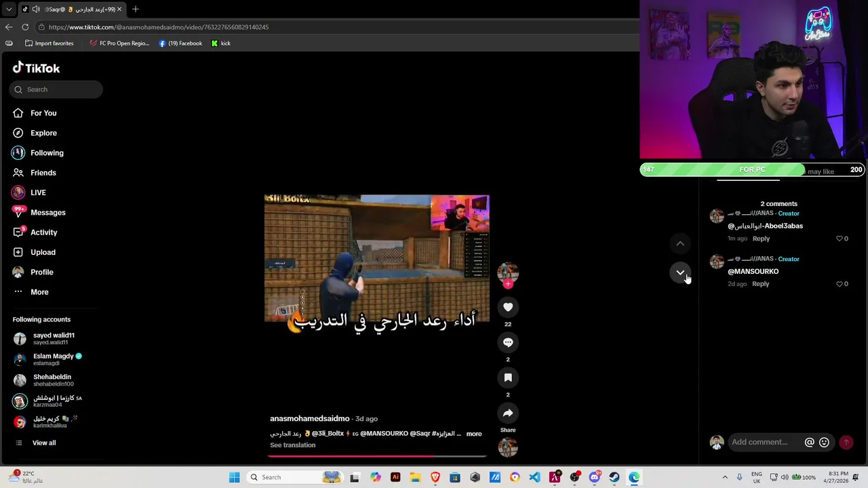
Task: Open Adobe Illustrator from the taskbar
Action: [x=395, y=477]
